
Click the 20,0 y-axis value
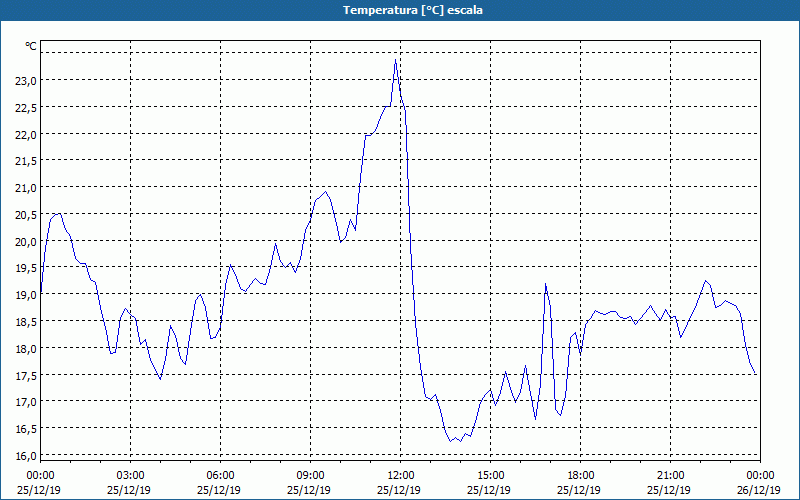(x=27, y=242)
